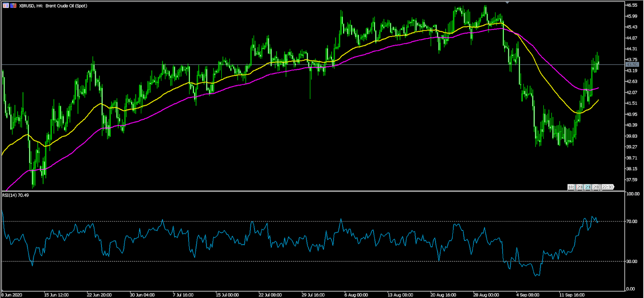The height and width of the screenshot is (298, 644).
Task: Click the 70.00 RSI level label
Action: (x=632, y=221)
